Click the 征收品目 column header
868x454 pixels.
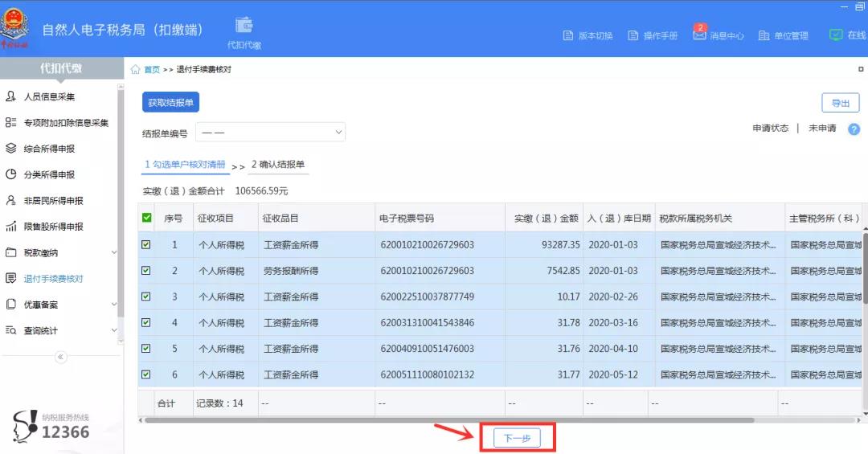pos(316,218)
